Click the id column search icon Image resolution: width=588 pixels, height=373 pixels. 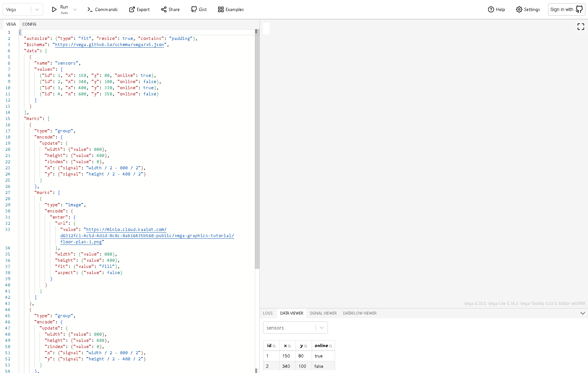point(274,346)
